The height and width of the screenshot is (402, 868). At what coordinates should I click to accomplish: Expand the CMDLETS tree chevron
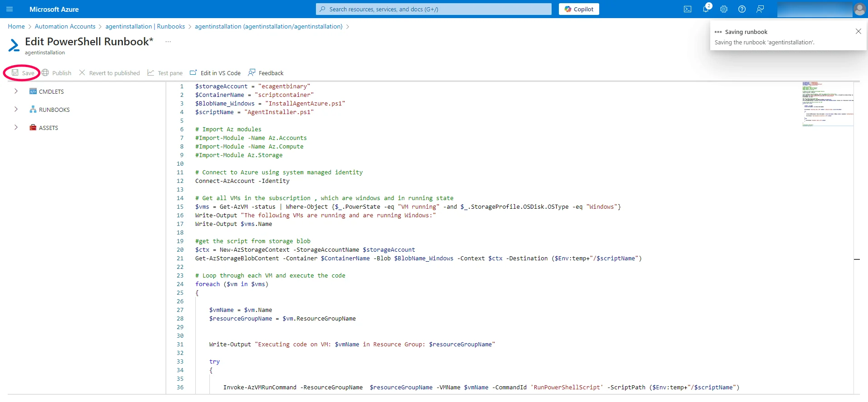click(x=16, y=91)
